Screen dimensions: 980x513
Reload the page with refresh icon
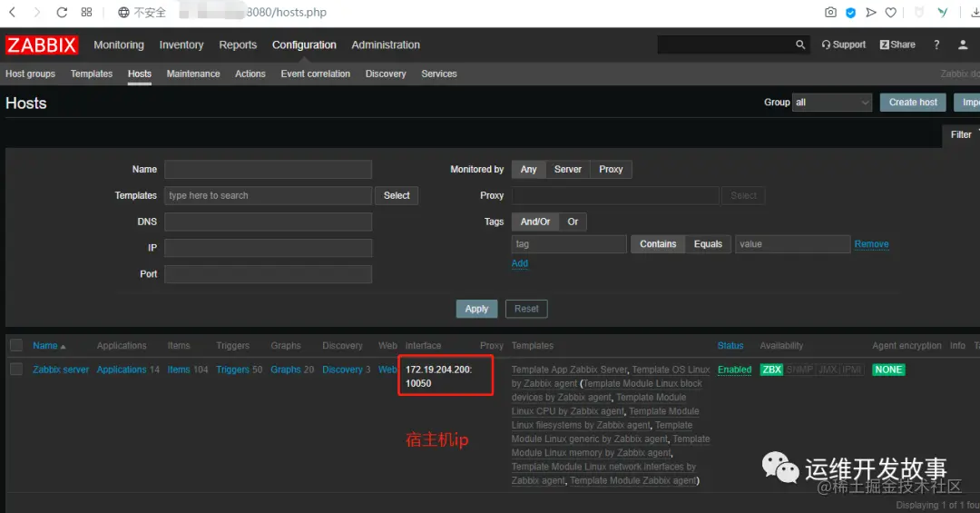[x=62, y=12]
